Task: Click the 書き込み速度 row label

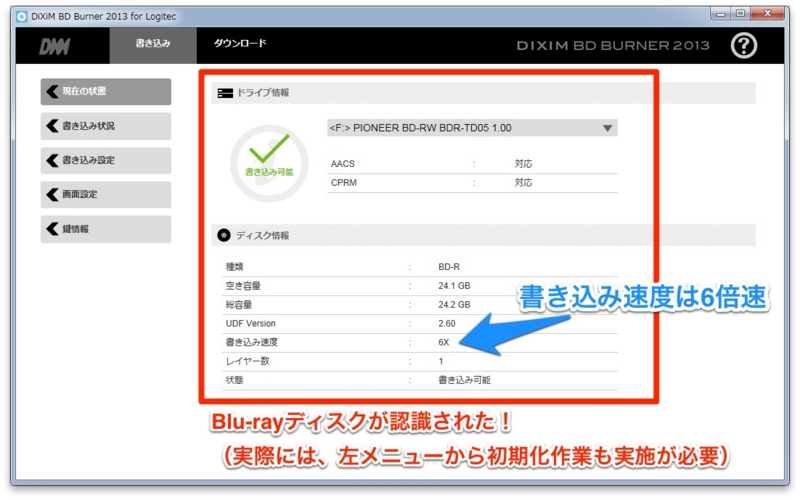Action: (x=252, y=342)
